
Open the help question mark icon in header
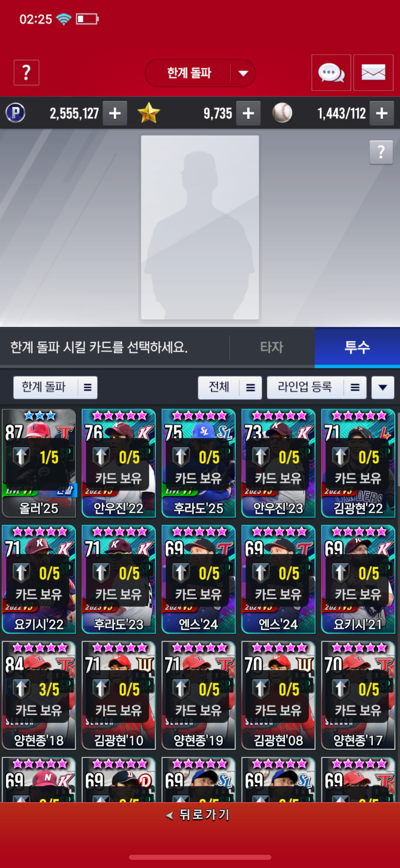26,72
